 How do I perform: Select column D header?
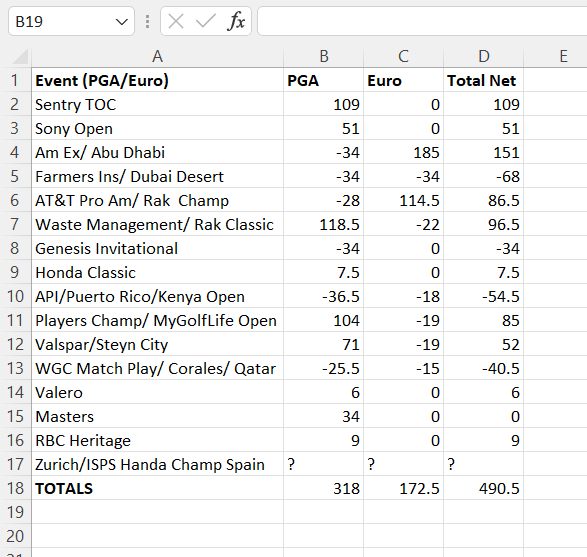[x=484, y=57]
